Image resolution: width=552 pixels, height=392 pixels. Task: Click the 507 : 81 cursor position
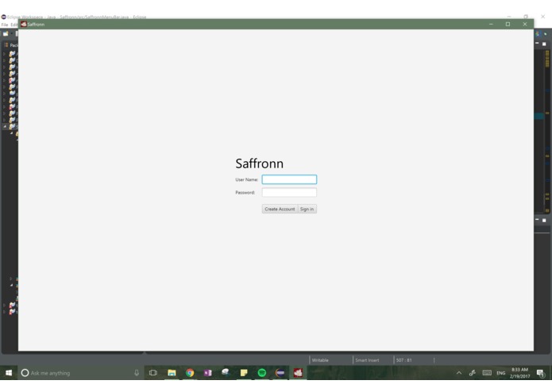click(x=403, y=360)
